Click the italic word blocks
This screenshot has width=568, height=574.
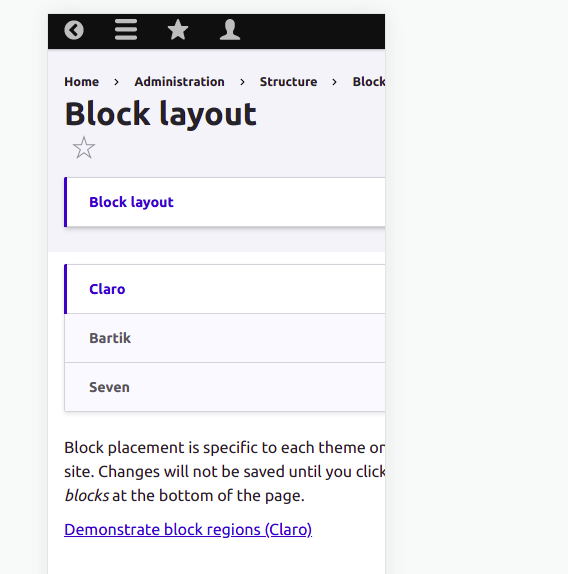[87, 496]
